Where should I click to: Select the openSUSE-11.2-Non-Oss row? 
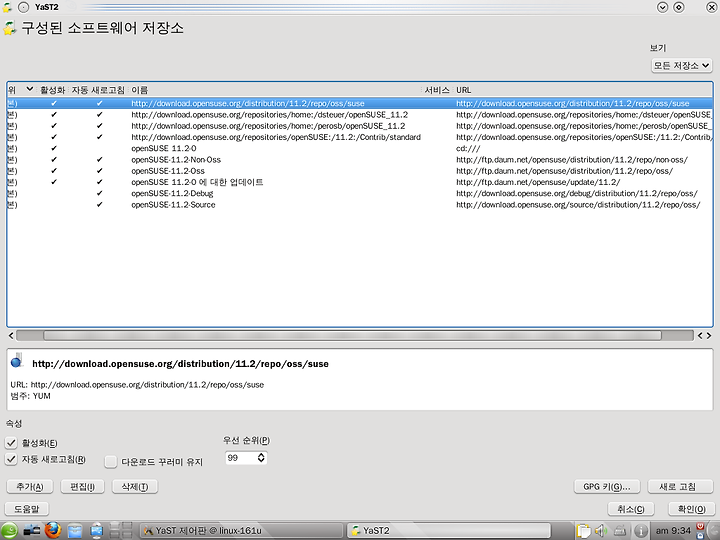[360, 159]
